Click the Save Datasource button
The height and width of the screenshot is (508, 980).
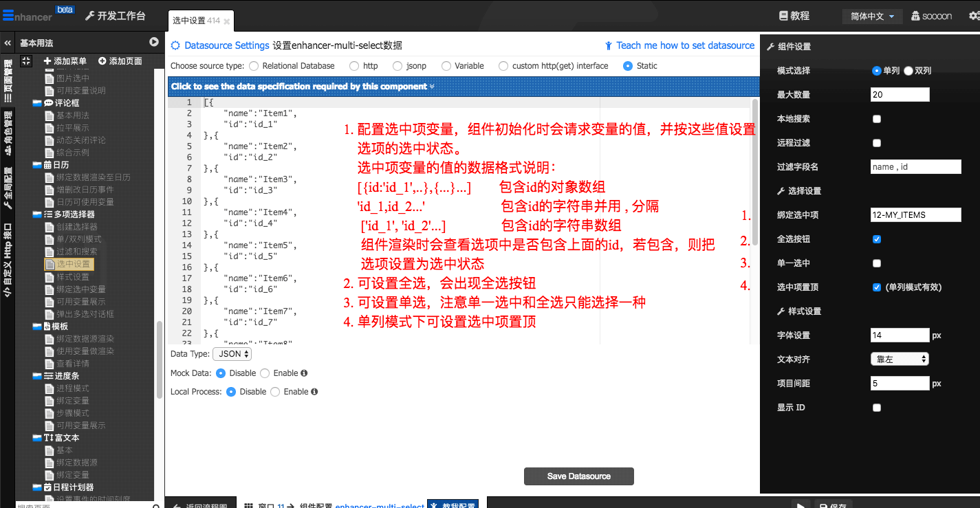click(x=578, y=476)
